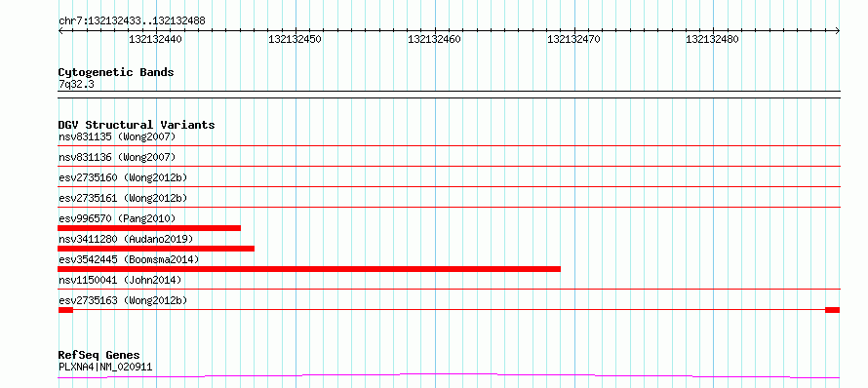Click ruler position 132132460
This screenshot has height=388, width=868.
434,39
